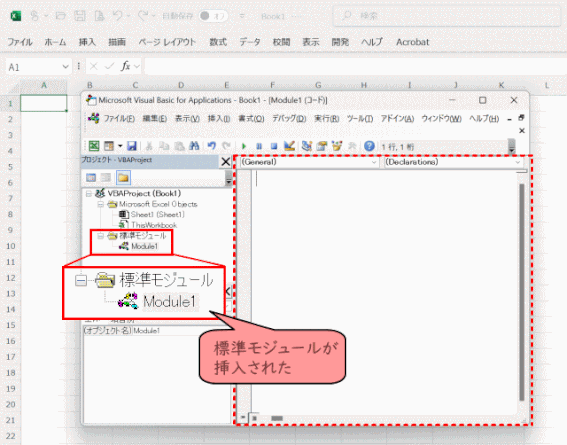The image size is (567, 445).
Task: Click the fx Insert Function icon
Action: point(125,66)
